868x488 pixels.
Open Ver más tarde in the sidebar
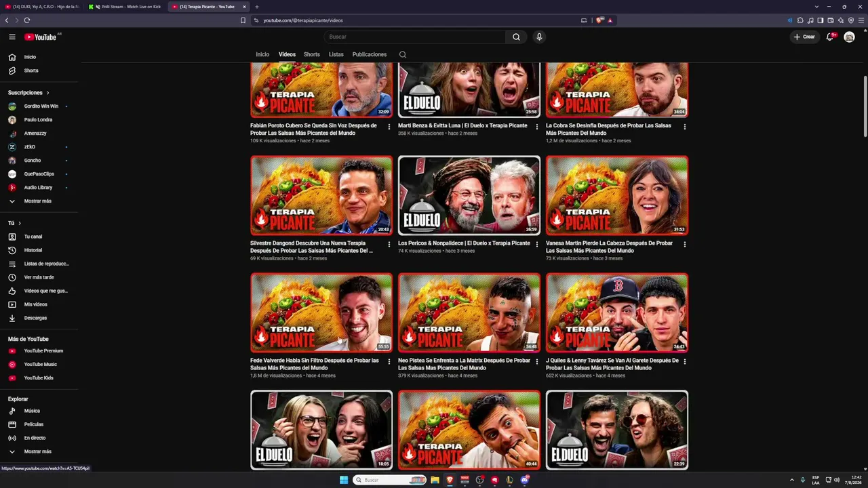[39, 277]
